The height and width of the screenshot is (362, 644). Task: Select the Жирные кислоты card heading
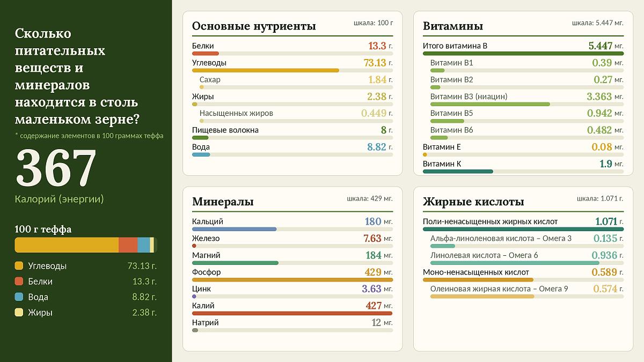473,202
